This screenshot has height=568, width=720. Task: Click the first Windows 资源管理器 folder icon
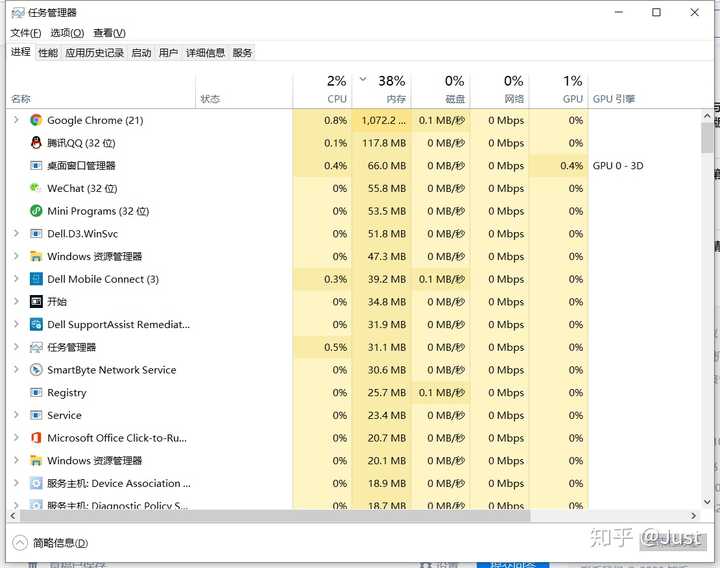36,256
